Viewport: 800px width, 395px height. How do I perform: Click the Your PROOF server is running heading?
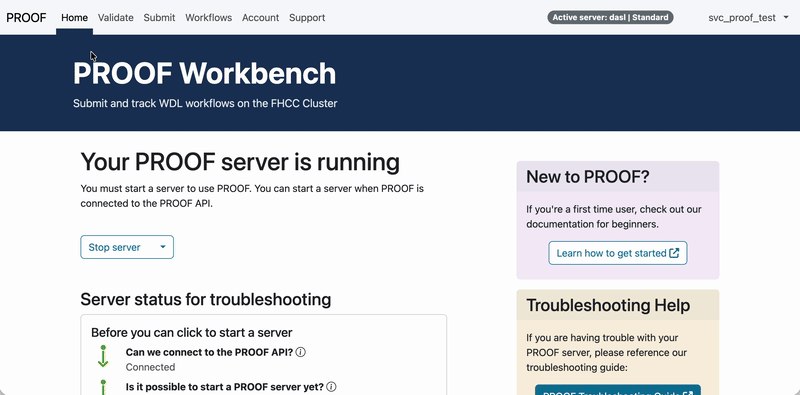tap(240, 162)
